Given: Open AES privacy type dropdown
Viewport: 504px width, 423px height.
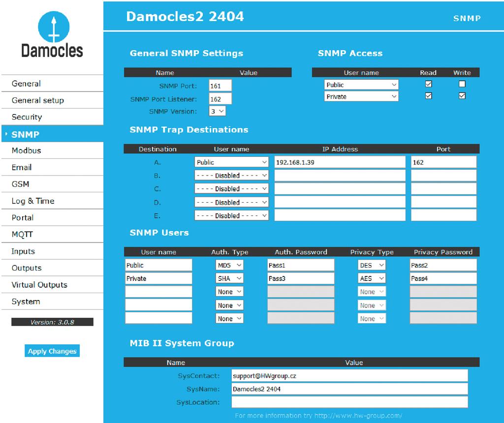Looking at the screenshot, I should coord(372,278).
